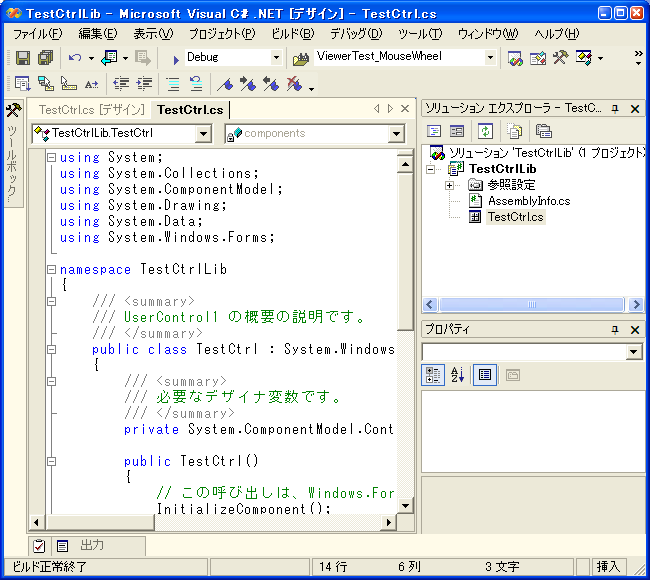This screenshot has width=650, height=580.
Task: Uncomment the selected lines
Action: point(196,84)
